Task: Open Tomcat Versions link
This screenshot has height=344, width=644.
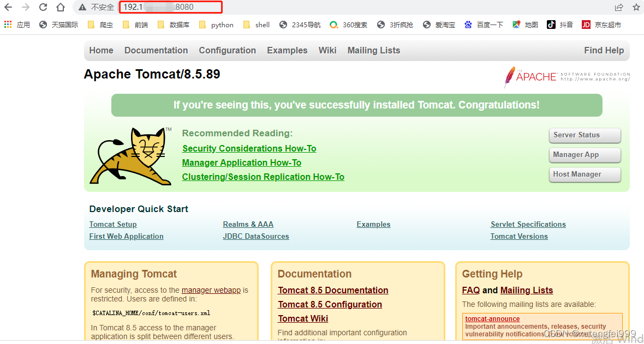Action: tap(519, 237)
